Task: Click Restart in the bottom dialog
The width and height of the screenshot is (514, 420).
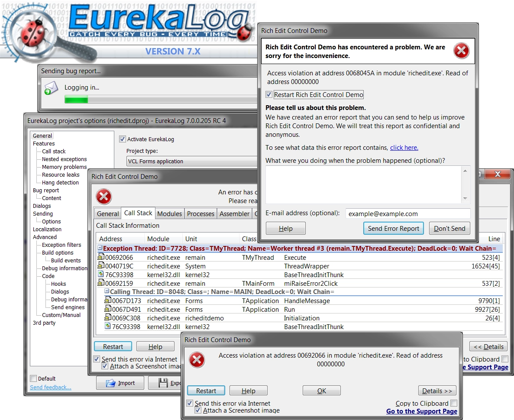Action: pyautogui.click(x=206, y=391)
